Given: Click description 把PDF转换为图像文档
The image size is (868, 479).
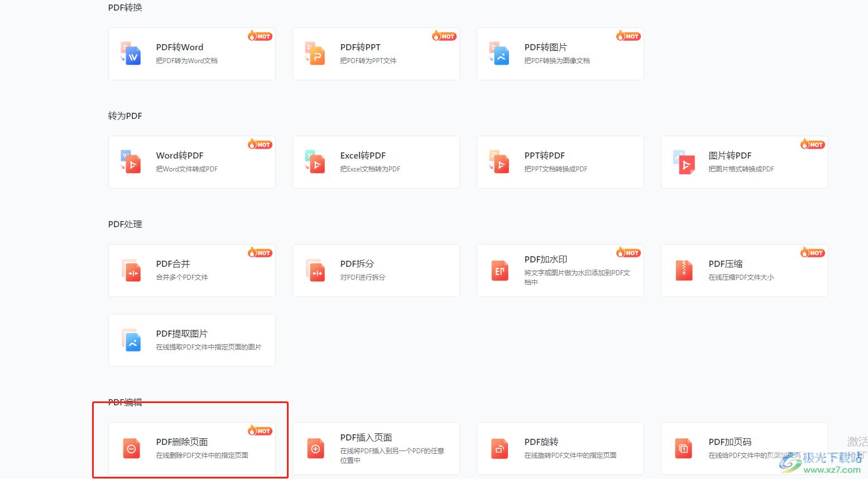Looking at the screenshot, I should point(557,61).
